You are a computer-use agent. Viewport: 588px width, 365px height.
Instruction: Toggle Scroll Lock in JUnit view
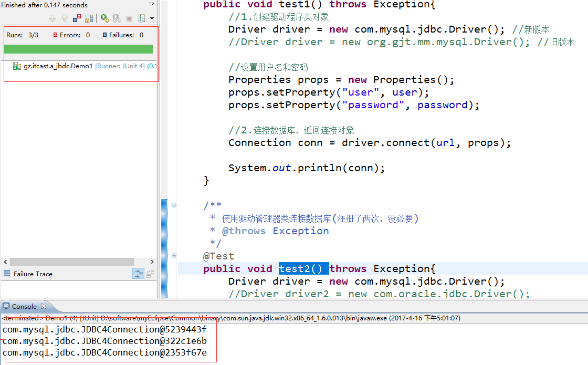[x=89, y=18]
